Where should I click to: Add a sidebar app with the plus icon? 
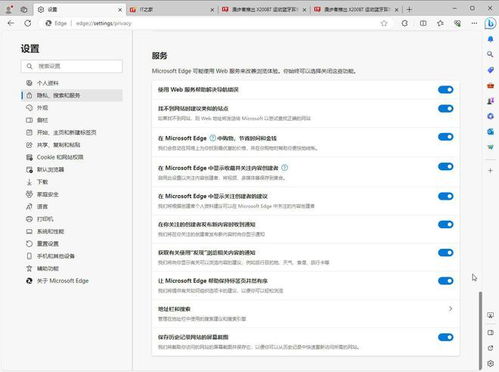click(x=490, y=171)
